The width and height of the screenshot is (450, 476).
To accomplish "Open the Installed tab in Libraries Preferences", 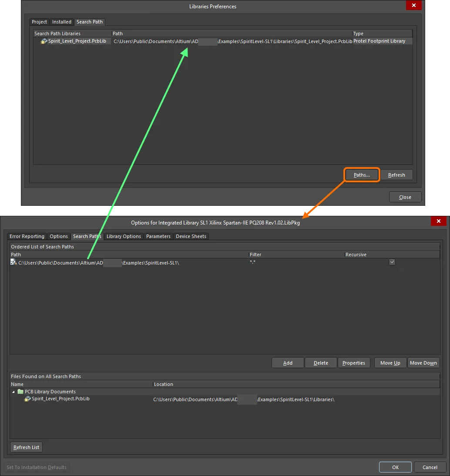I will tap(61, 22).
